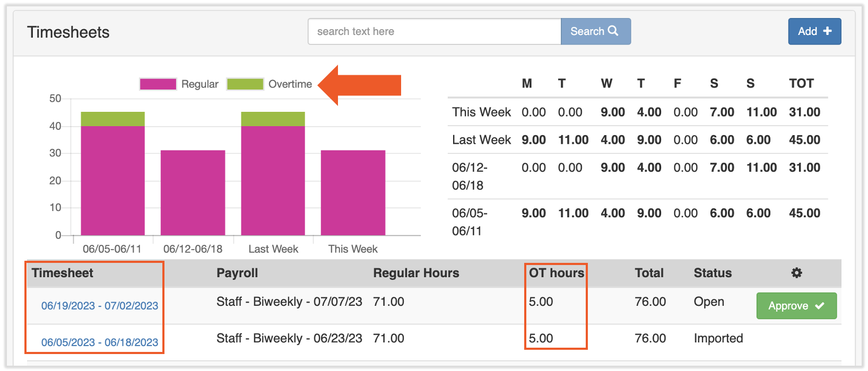868x371 pixels.
Task: Toggle the Overtime legend swatch in chart
Action: pos(245,84)
